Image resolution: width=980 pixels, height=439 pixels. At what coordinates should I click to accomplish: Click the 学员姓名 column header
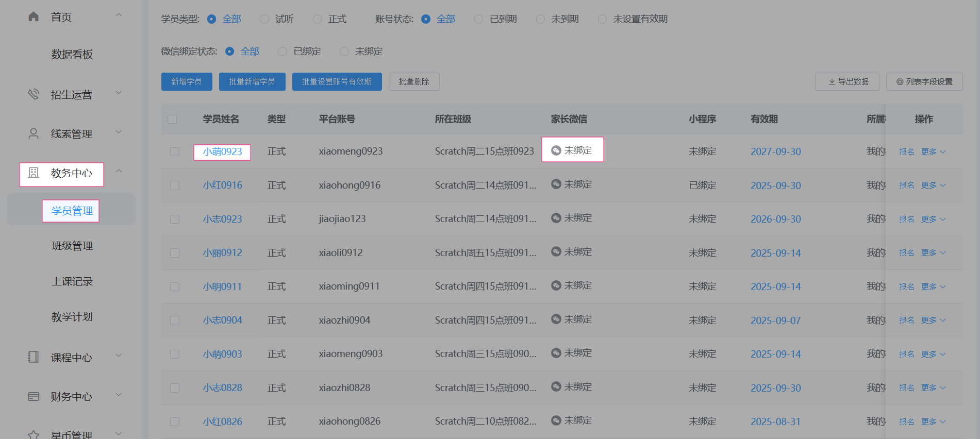(x=221, y=119)
